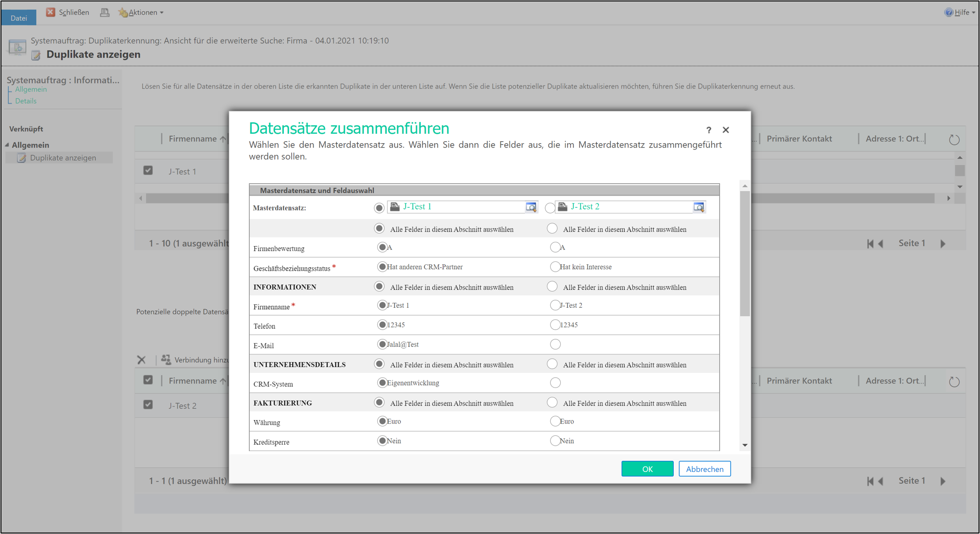Click dialog scrollbar down arrow
980x534 pixels.
745,445
